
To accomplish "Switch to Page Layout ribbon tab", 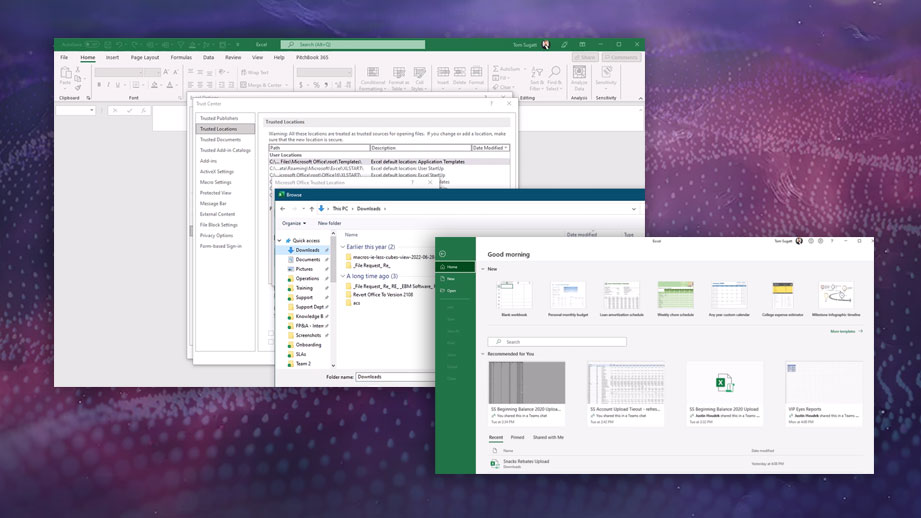I will click(145, 58).
